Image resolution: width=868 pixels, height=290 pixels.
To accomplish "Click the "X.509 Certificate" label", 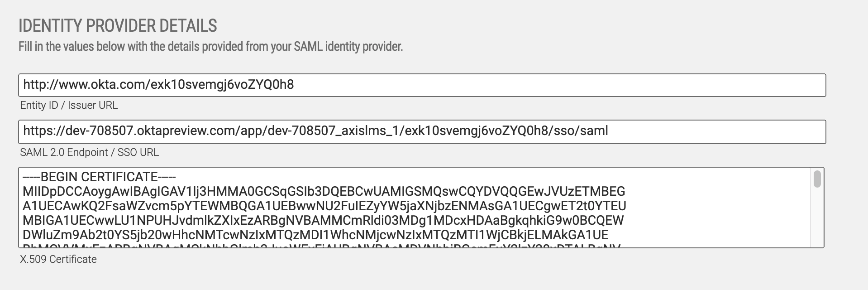I will pyautogui.click(x=58, y=259).
